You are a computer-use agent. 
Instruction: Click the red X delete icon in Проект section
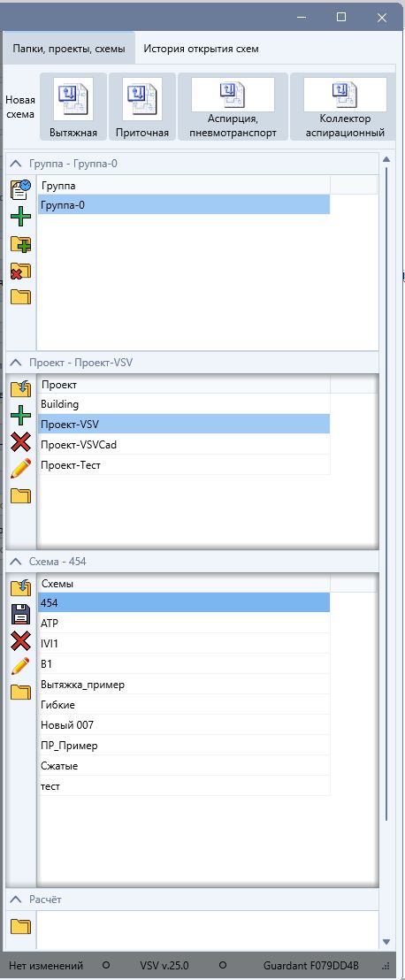coord(20,442)
